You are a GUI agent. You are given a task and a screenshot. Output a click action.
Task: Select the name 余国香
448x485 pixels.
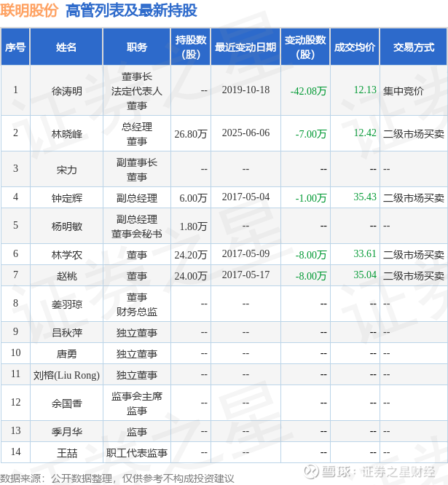click(x=67, y=403)
